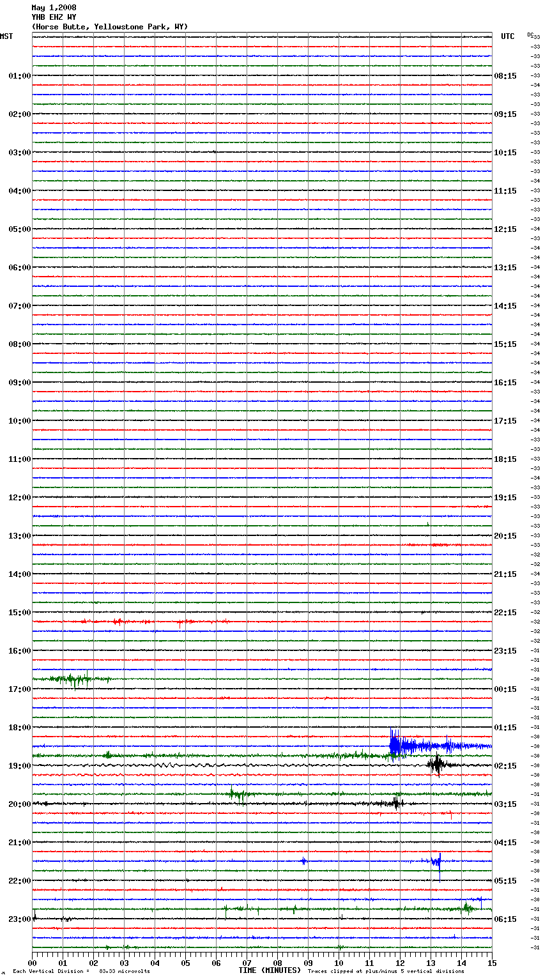Click the "UTC" timezone label

[x=508, y=36]
